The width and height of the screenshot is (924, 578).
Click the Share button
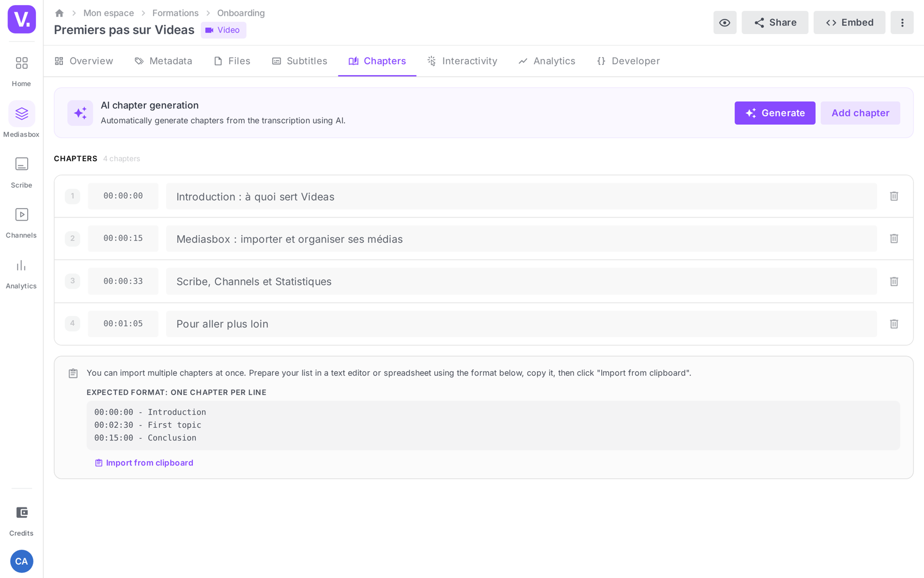click(x=775, y=23)
